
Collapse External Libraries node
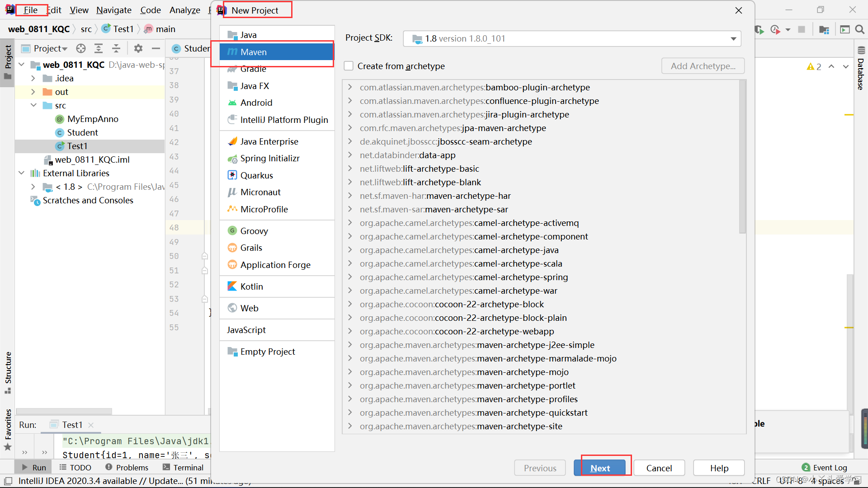[21, 173]
